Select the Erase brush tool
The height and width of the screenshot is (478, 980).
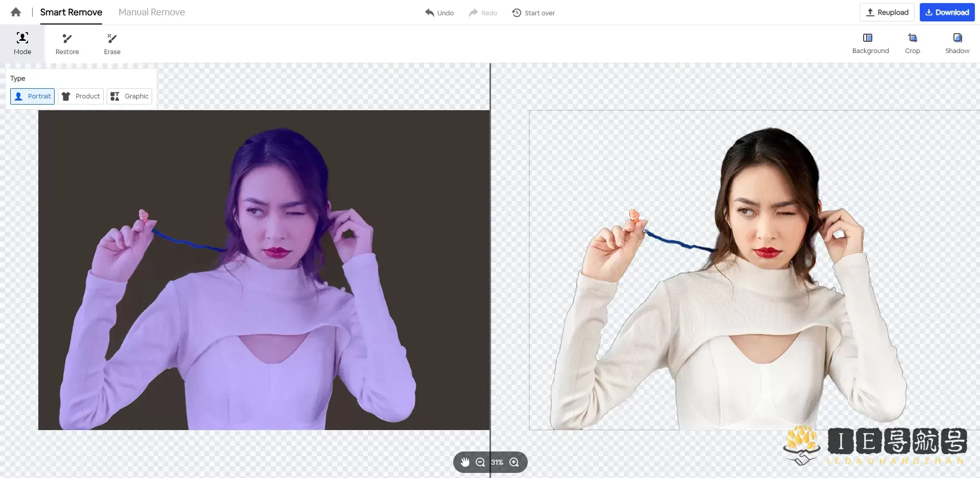tap(112, 43)
